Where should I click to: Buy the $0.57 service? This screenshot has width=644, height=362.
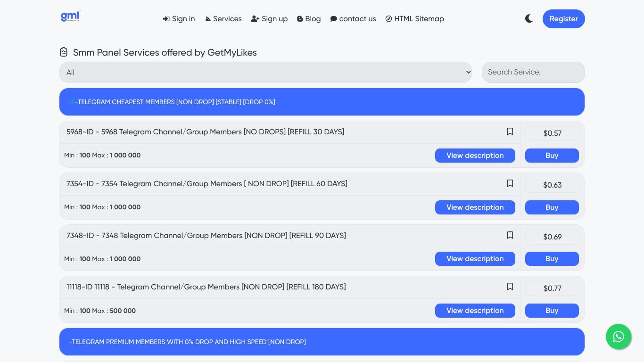552,156
